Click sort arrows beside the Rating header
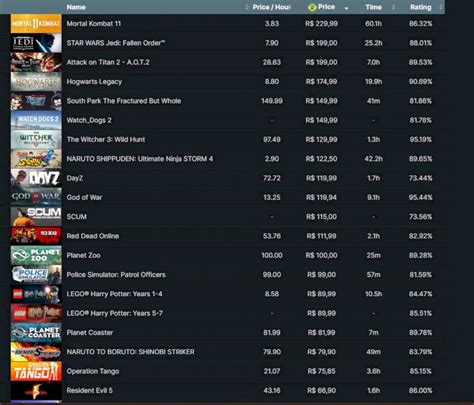The height and width of the screenshot is (405, 474). click(441, 7)
